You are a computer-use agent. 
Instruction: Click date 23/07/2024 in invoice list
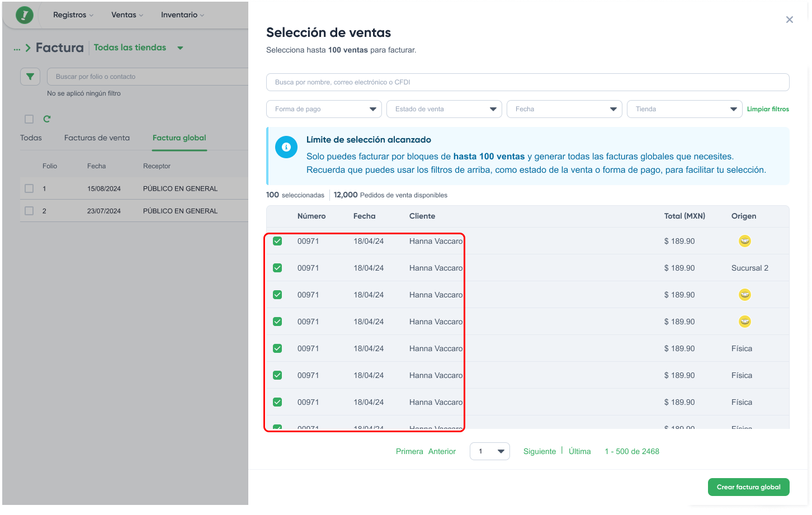(104, 211)
